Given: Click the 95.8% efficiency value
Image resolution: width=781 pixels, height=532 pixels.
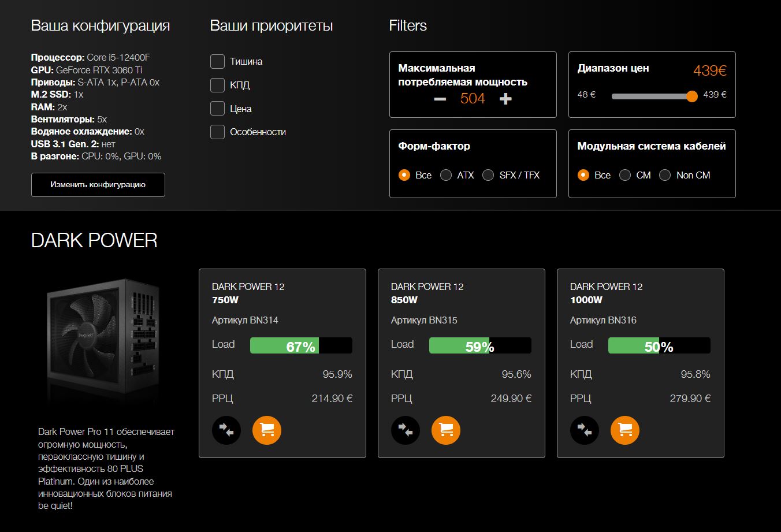Looking at the screenshot, I should [696, 374].
